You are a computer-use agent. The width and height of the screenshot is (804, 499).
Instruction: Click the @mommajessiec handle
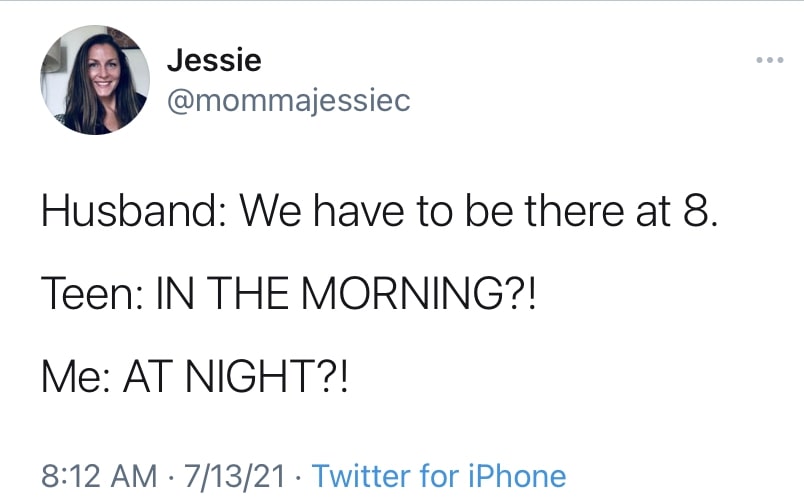pos(288,101)
